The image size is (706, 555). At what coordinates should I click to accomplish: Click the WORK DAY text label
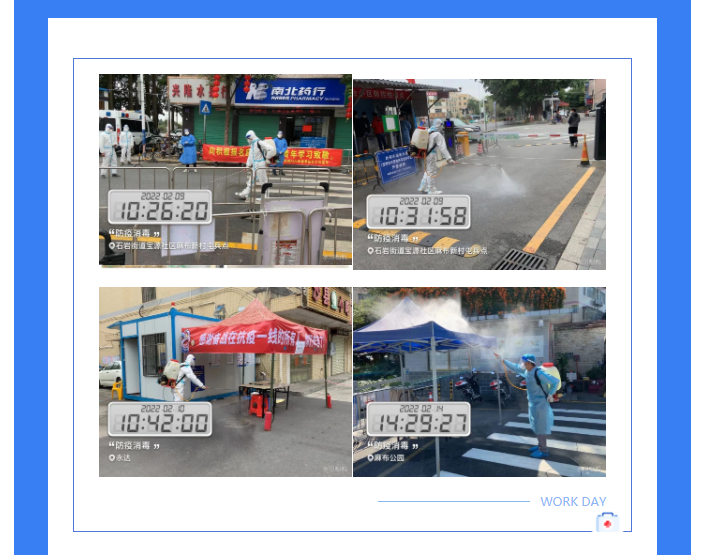573,501
